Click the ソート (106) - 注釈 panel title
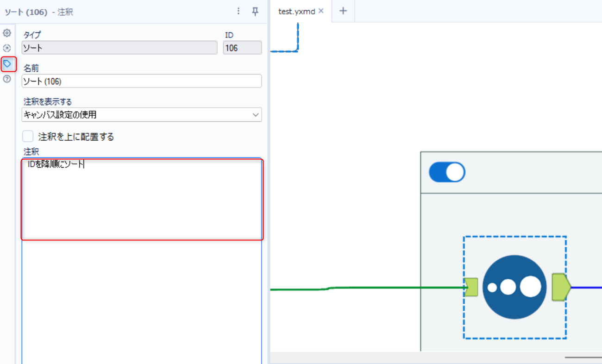The width and height of the screenshot is (602, 364). (x=39, y=12)
